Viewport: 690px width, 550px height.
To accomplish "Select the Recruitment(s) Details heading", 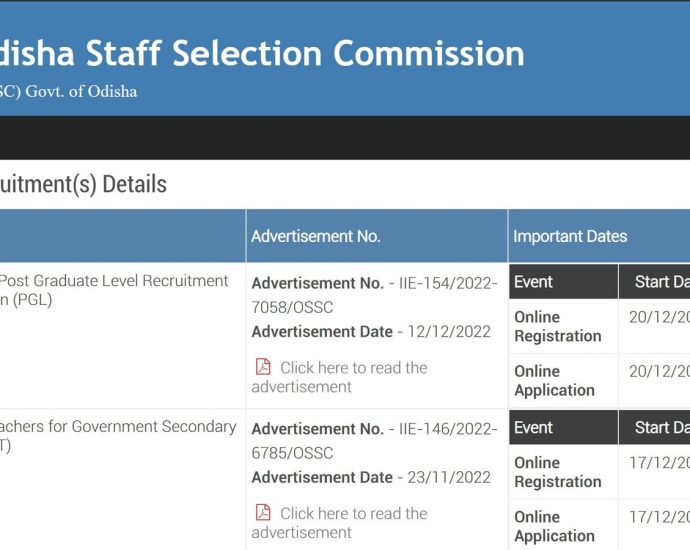I will click(x=83, y=184).
